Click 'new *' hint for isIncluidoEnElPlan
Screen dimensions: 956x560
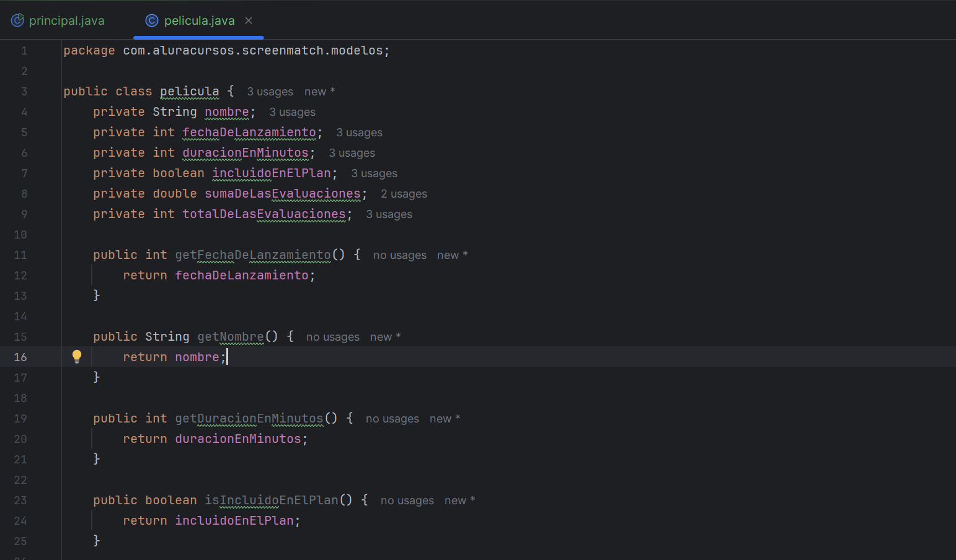[460, 501]
